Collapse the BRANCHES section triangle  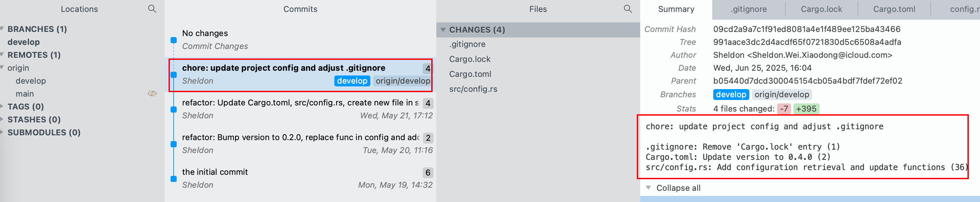pyautogui.click(x=2, y=29)
